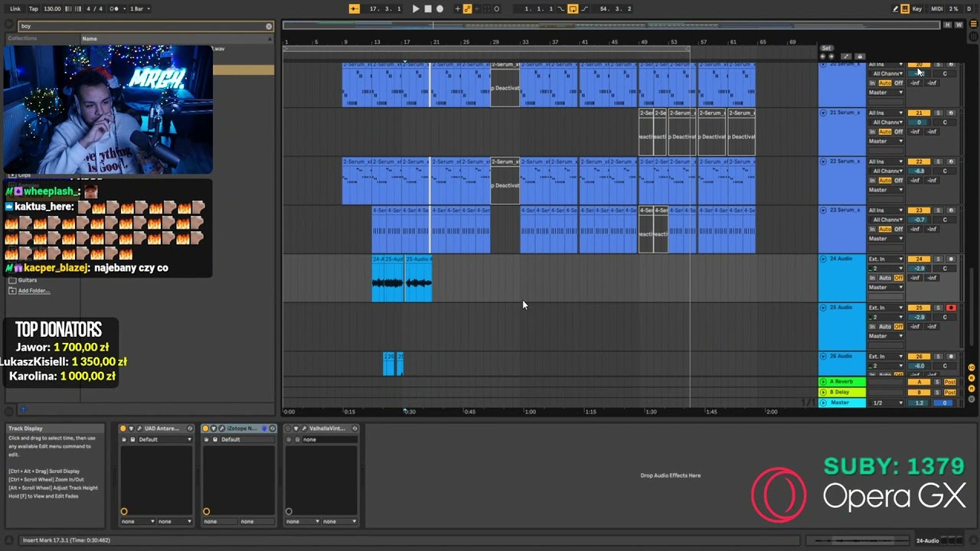Toggle the metronome button
980x551 pixels.
pyautogui.click(x=115, y=8)
